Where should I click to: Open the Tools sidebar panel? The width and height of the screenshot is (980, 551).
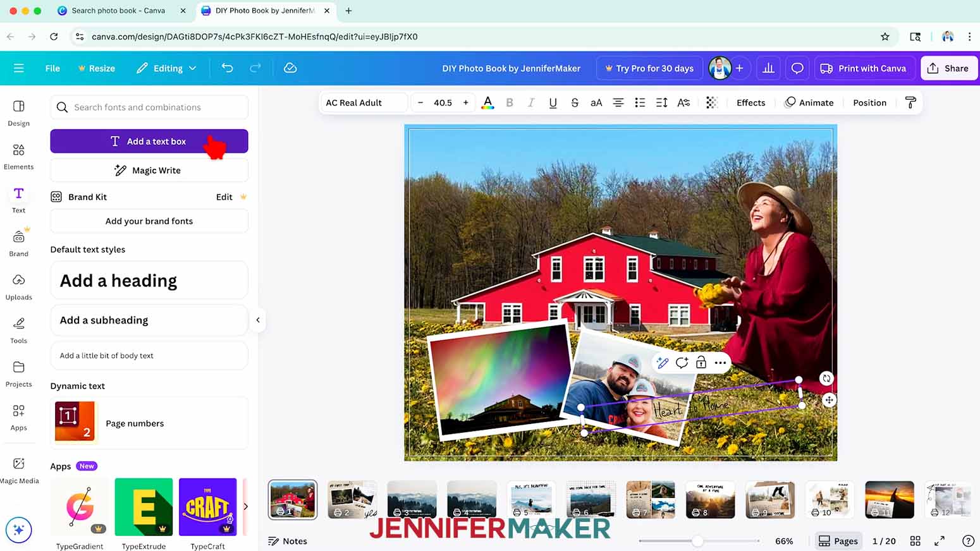pos(18,330)
